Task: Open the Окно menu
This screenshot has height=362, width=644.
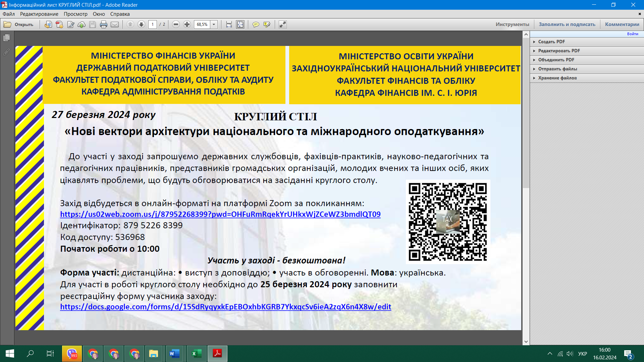Action: tap(99, 14)
